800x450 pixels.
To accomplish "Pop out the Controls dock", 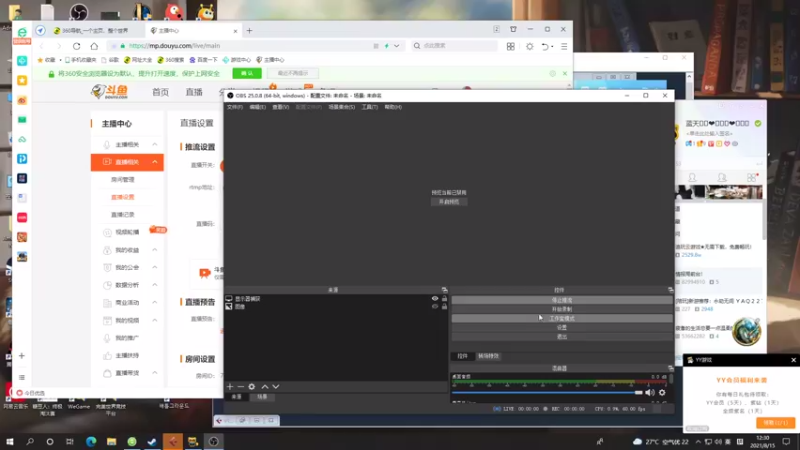I will click(x=670, y=290).
